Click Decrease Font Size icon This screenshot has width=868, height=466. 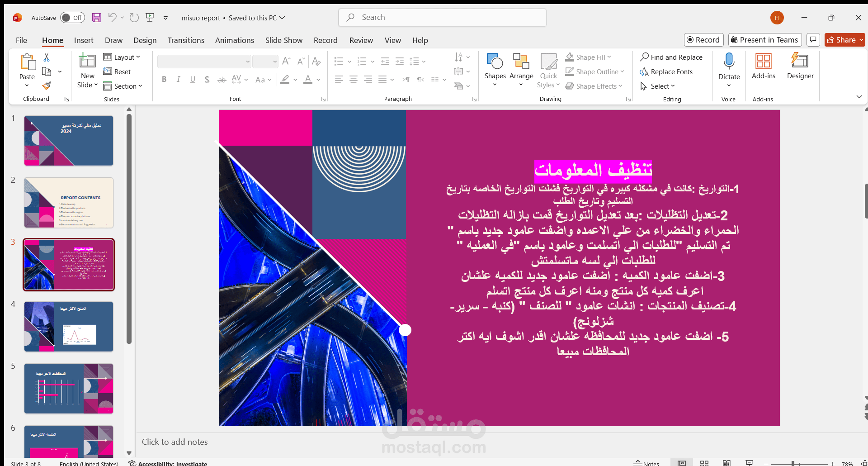[302, 61]
